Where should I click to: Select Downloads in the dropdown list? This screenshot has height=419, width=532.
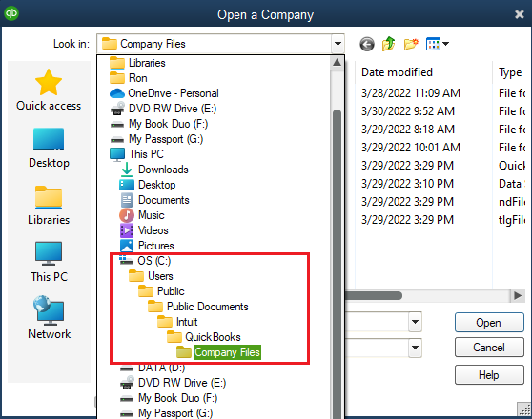[154, 170]
